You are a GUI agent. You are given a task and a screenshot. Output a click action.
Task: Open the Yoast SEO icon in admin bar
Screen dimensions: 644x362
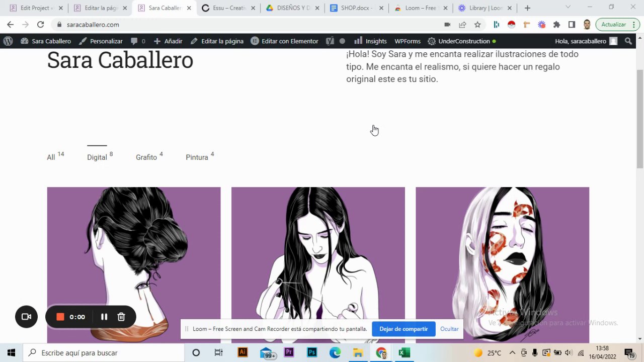point(330,41)
